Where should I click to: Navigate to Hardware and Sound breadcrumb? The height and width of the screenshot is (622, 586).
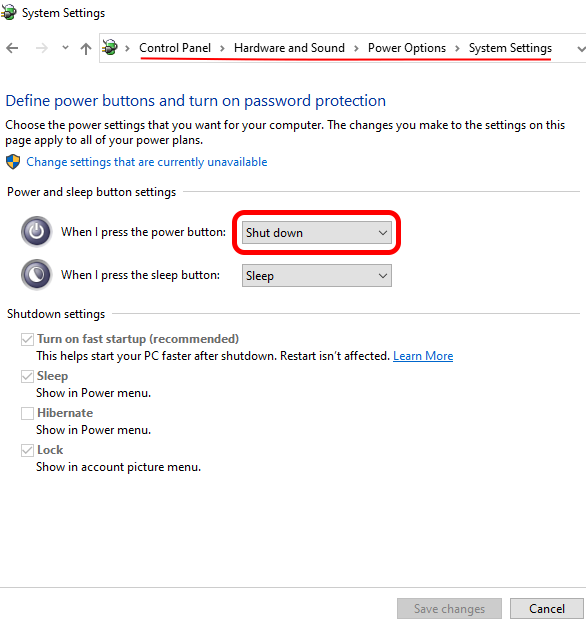click(289, 48)
